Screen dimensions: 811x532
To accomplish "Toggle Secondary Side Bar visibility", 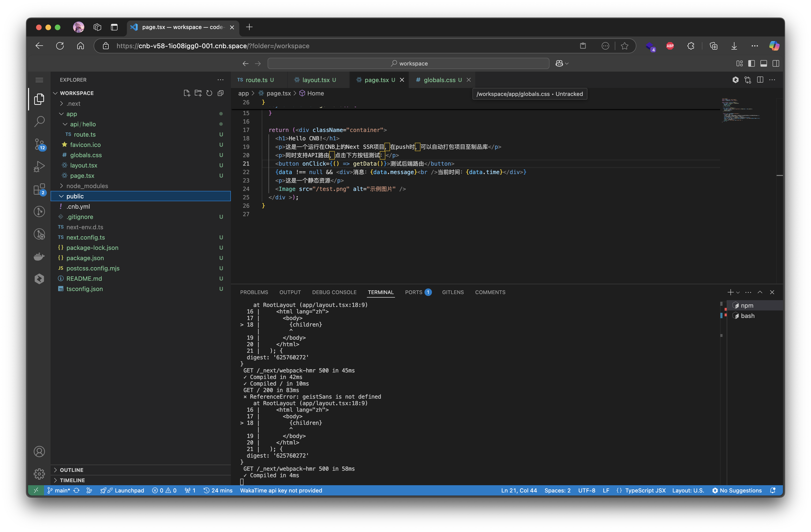I will pyautogui.click(x=776, y=63).
